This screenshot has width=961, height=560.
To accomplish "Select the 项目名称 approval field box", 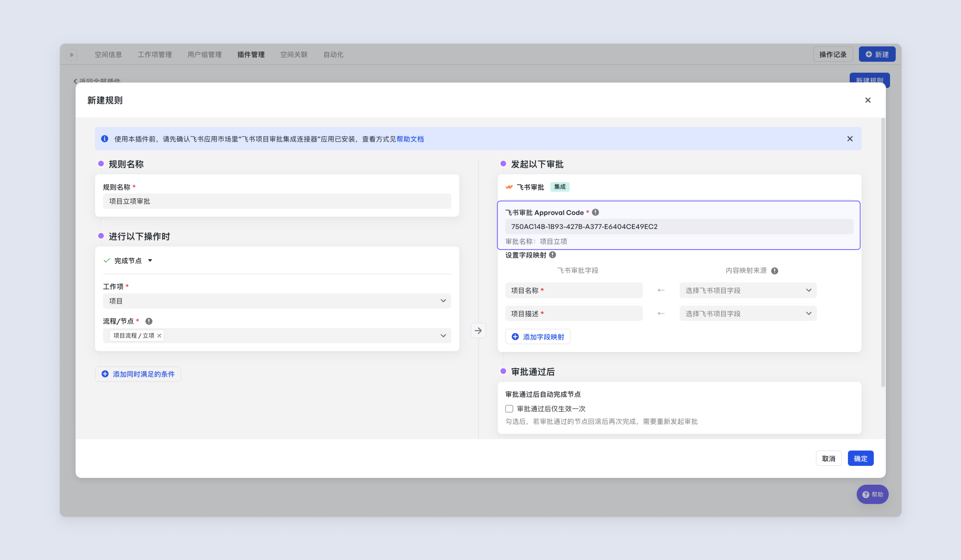I will coord(574,290).
